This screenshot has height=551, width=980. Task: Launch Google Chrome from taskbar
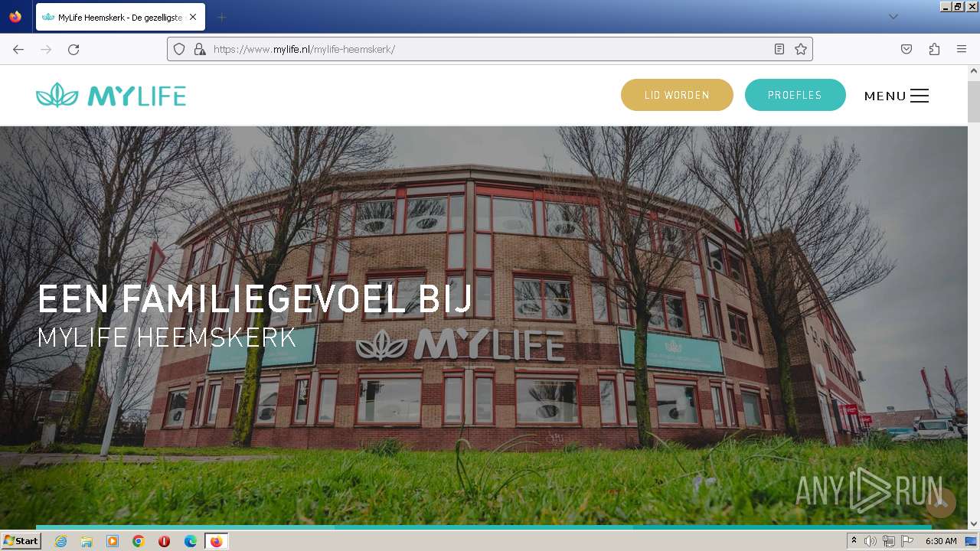click(x=139, y=541)
